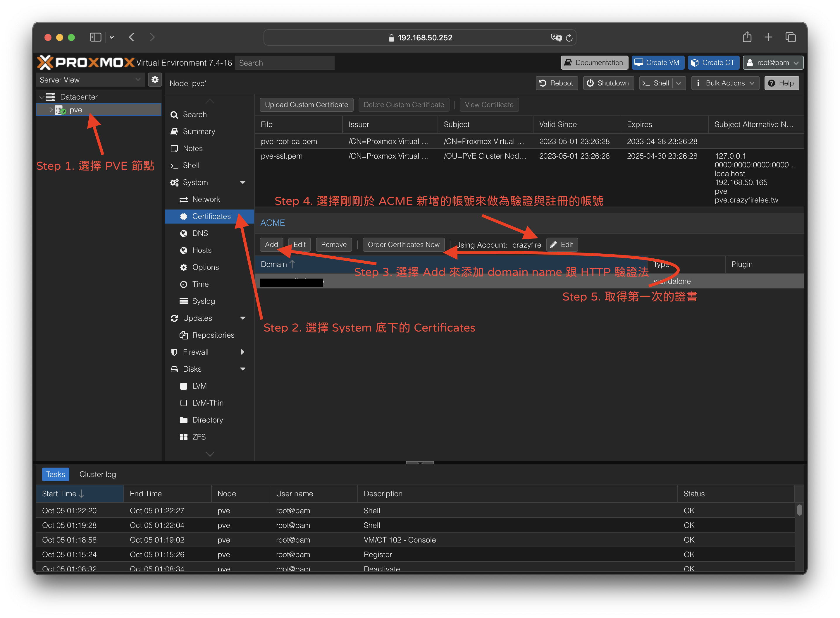Click Upload Custom Certificate button
This screenshot has width=840, height=618.
pyautogui.click(x=306, y=105)
